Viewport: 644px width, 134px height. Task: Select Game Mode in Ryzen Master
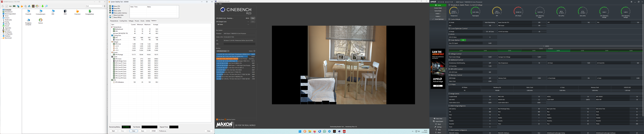click(438, 11)
